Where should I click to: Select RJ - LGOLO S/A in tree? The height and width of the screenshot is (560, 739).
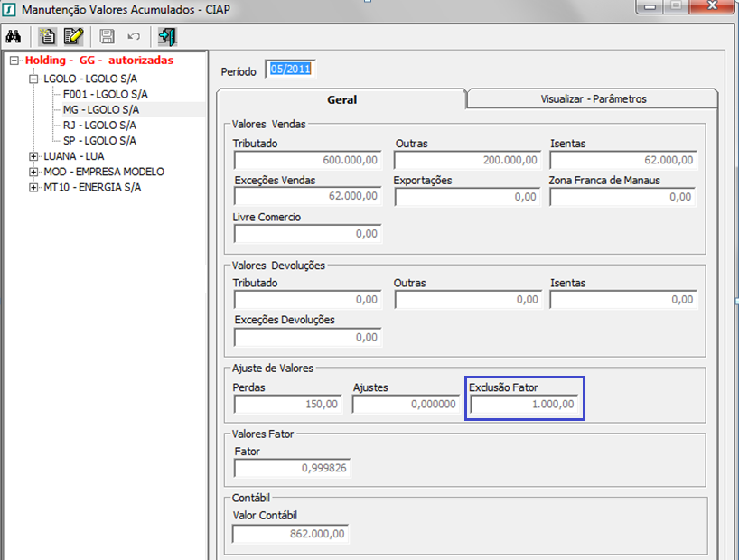click(x=99, y=125)
